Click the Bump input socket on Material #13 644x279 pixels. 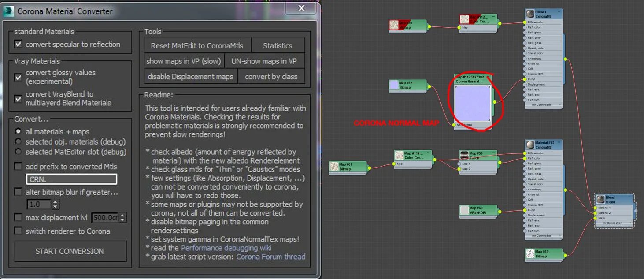[x=525, y=210]
